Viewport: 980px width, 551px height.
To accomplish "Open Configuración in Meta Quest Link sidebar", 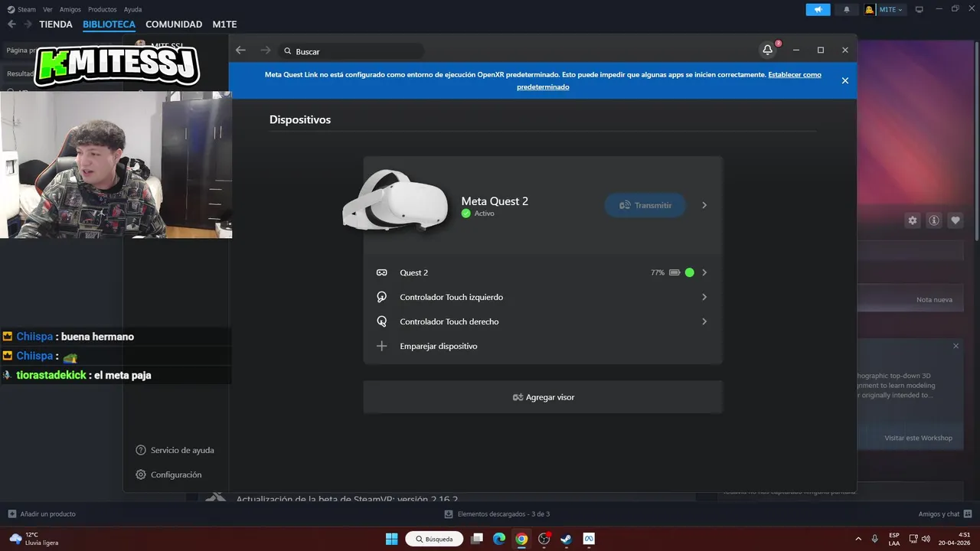I will coord(168,474).
